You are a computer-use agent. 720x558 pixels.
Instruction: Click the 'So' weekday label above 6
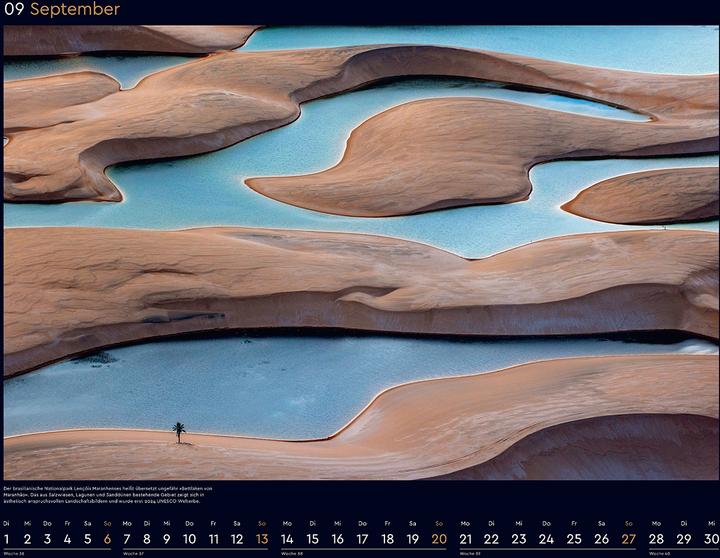click(x=107, y=523)
